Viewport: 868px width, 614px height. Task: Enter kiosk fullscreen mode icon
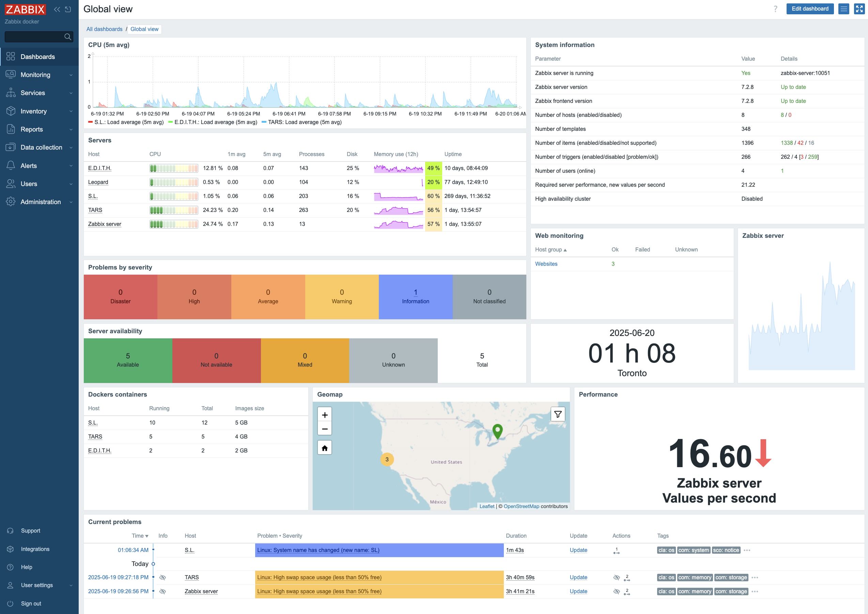[859, 9]
